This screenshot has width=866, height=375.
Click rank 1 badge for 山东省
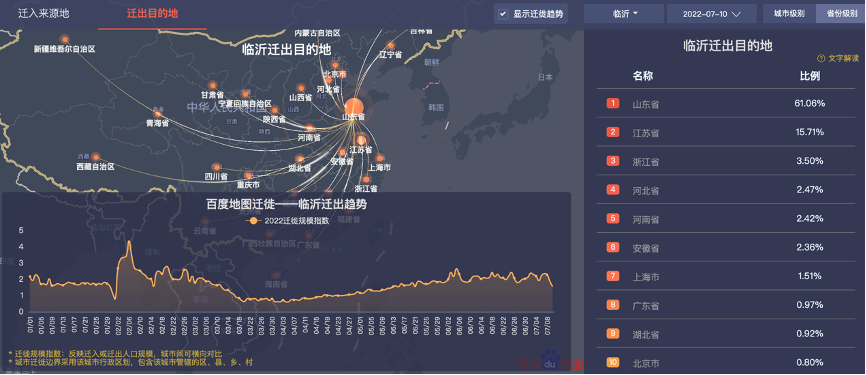(613, 103)
